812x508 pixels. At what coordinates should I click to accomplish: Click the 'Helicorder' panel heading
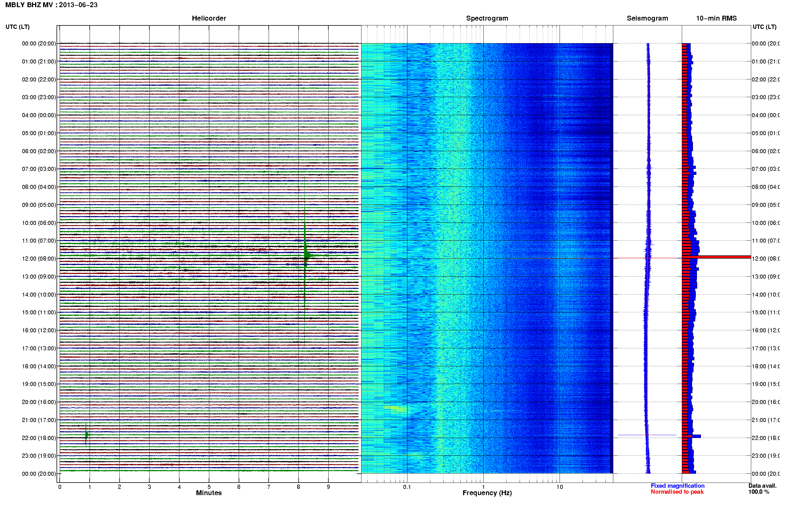tap(209, 18)
